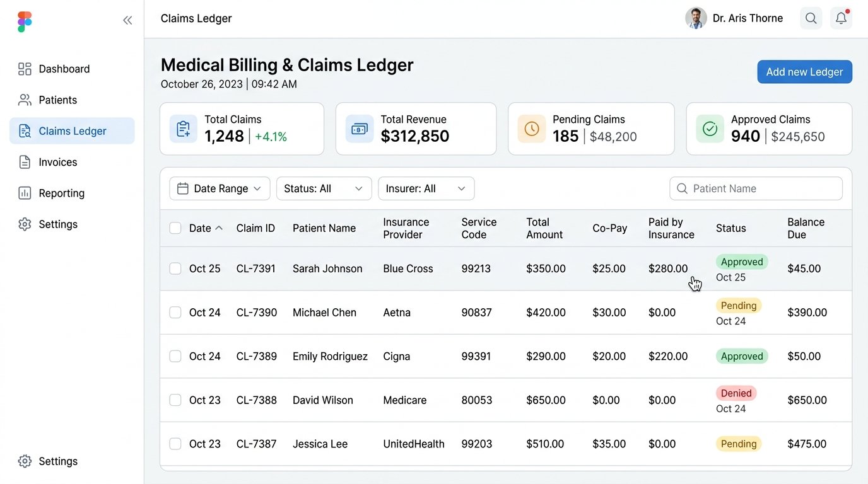Focus the Patient Name search field
This screenshot has width=868, height=484.
pos(756,188)
